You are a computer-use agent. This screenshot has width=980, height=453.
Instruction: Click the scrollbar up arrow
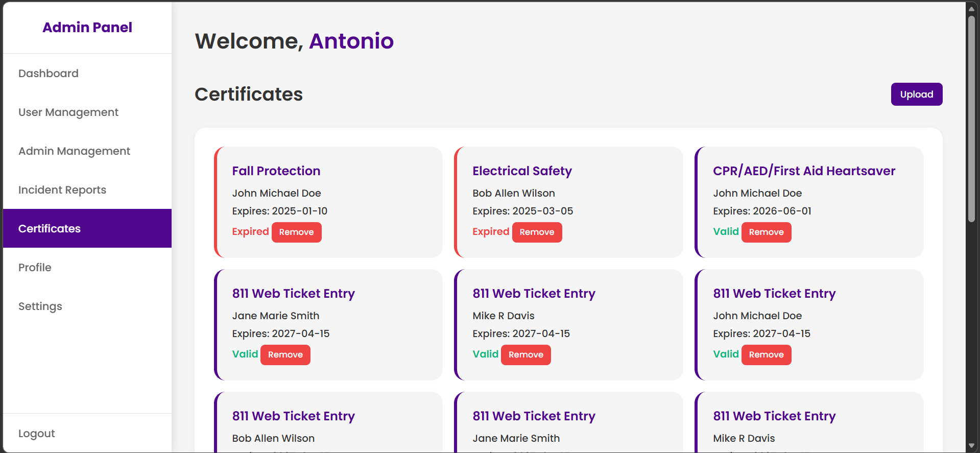pos(971,9)
